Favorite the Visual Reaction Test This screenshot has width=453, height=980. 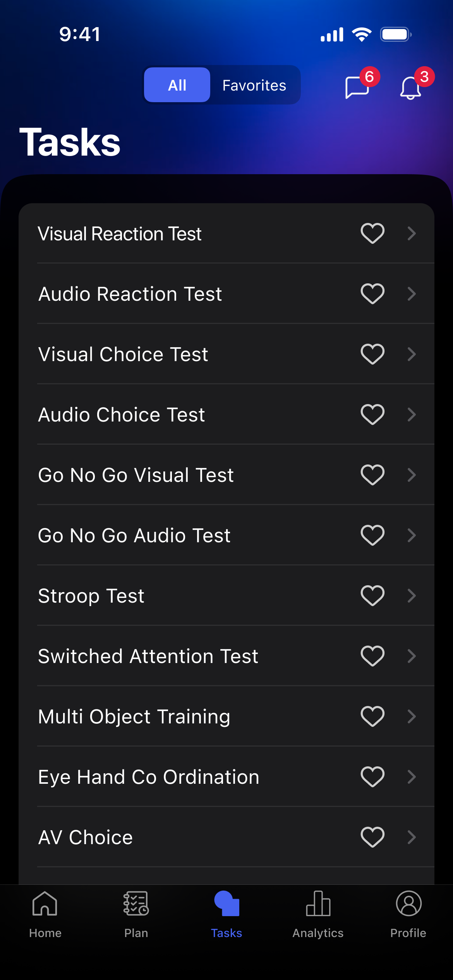(x=372, y=233)
